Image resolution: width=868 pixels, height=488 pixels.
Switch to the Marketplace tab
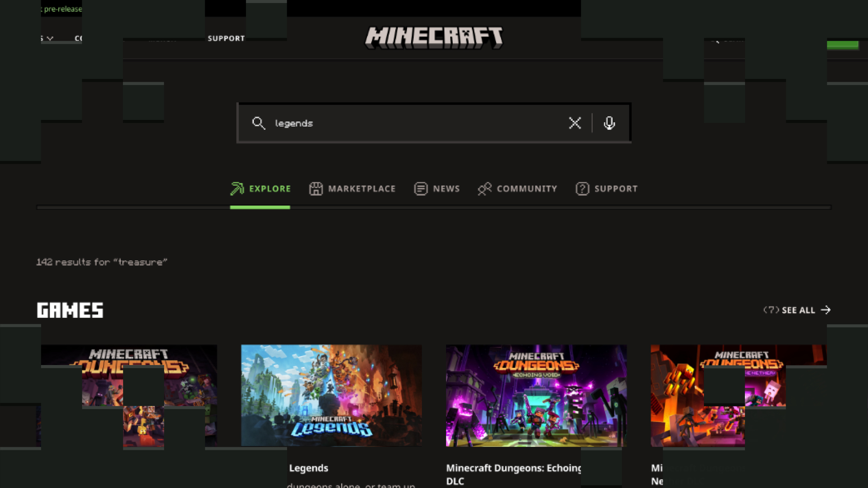pyautogui.click(x=361, y=188)
